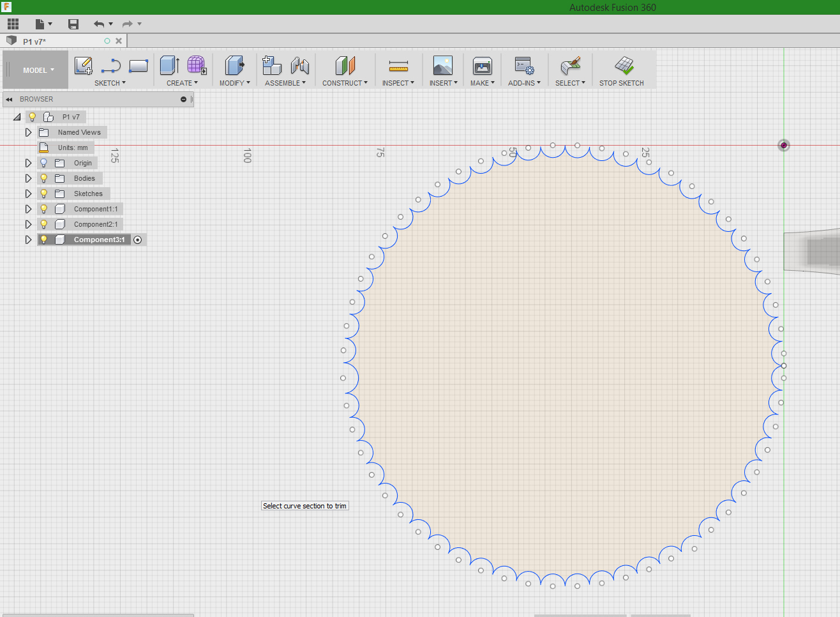The height and width of the screenshot is (617, 840).
Task: Select the Component2:1 tree label
Action: [96, 224]
